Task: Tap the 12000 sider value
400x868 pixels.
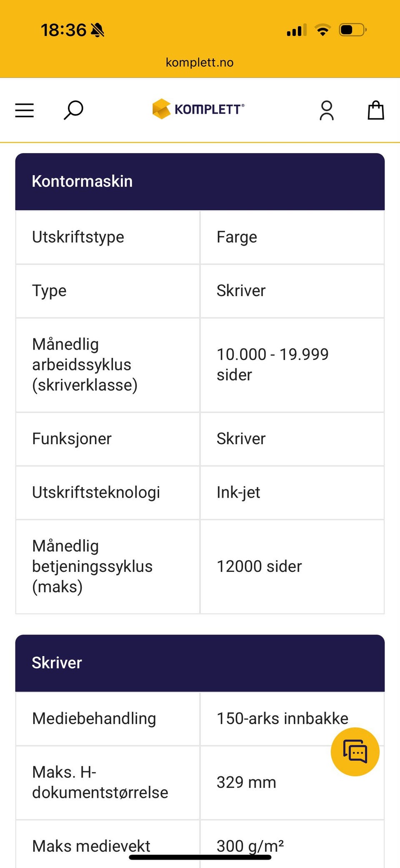Action: click(x=259, y=566)
